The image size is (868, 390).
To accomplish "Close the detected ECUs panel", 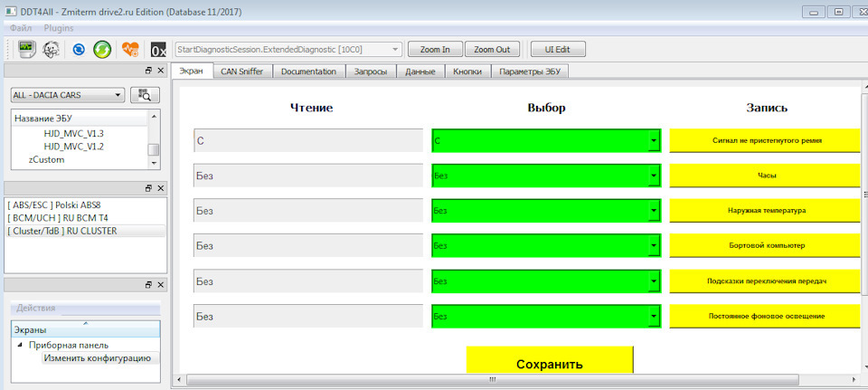I will coord(161,188).
